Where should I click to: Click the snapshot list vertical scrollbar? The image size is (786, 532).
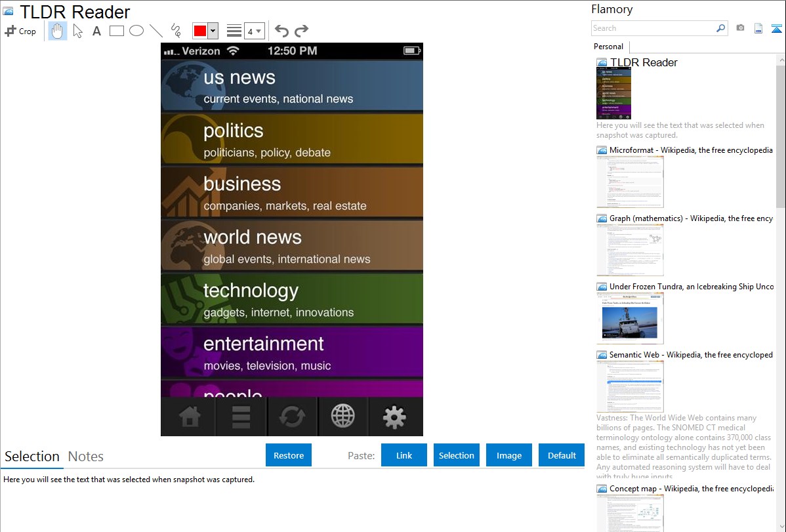click(x=781, y=136)
